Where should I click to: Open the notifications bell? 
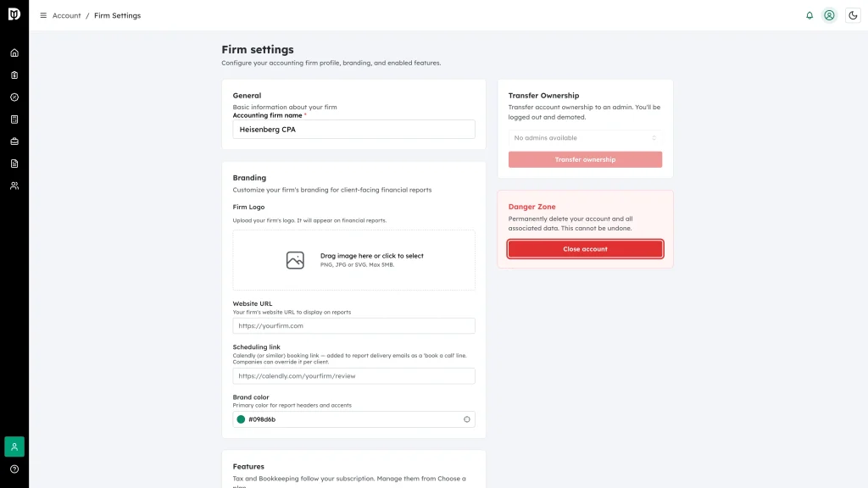[810, 15]
